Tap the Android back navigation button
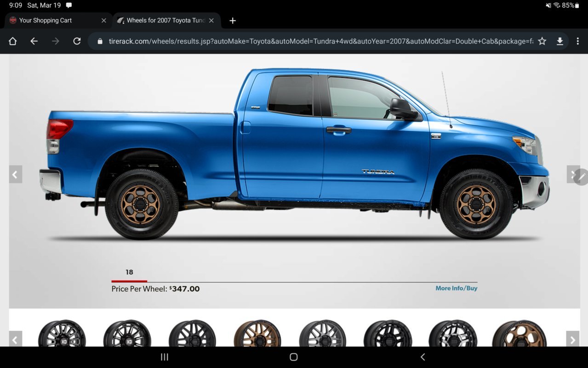Image resolution: width=588 pixels, height=368 pixels. pyautogui.click(x=422, y=357)
